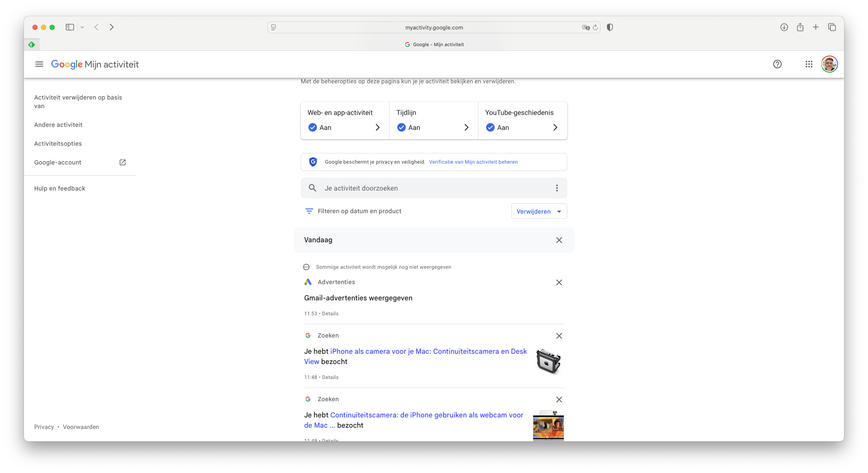Open the Voorwaarden link
868x473 pixels.
coord(81,427)
